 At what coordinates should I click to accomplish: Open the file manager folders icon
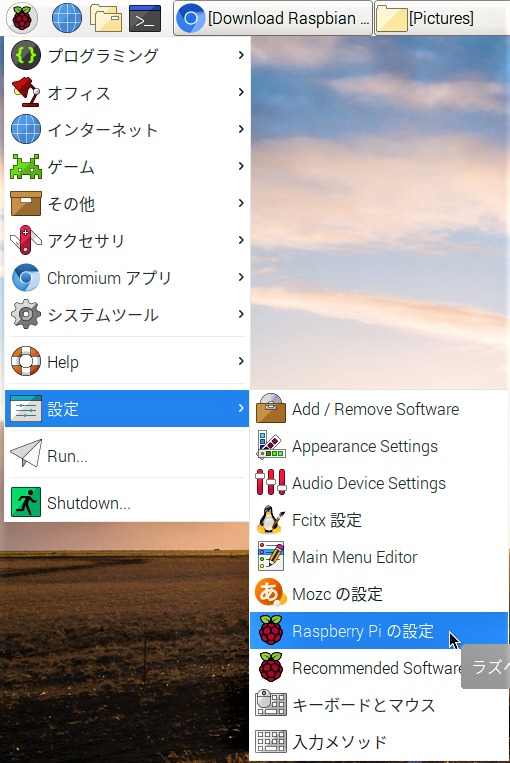[106, 18]
